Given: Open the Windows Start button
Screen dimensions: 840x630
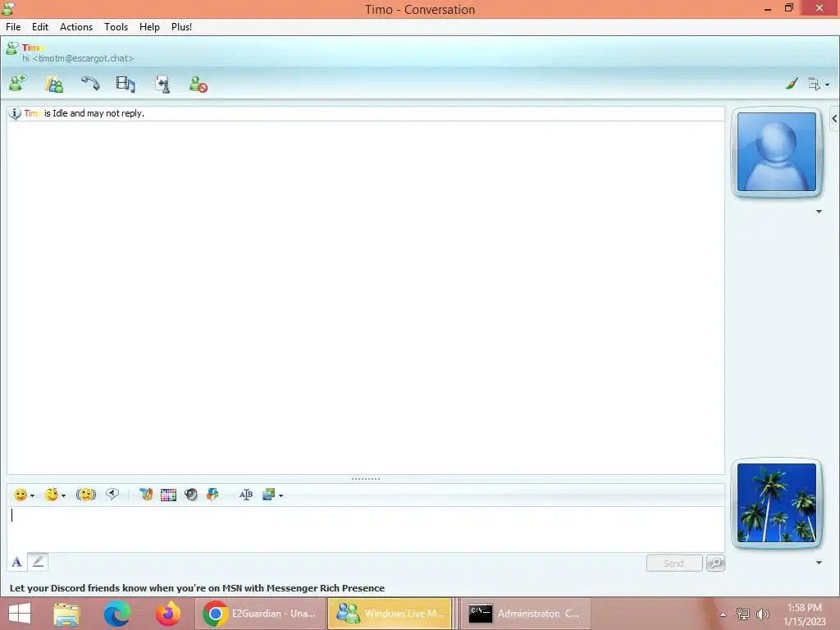Looking at the screenshot, I should (20, 614).
